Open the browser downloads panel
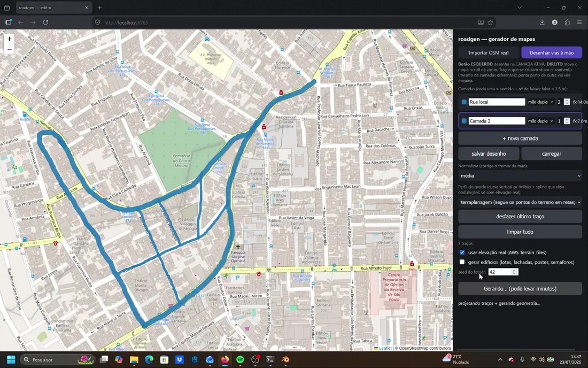 click(542, 22)
